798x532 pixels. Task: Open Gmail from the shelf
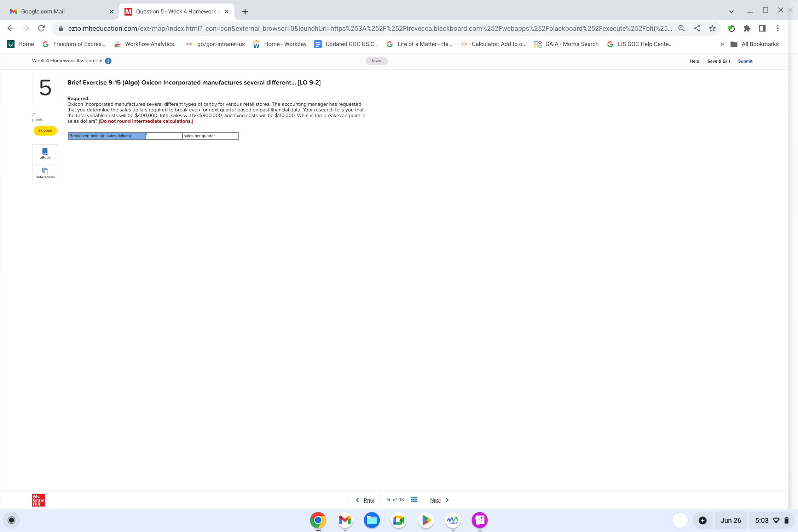pos(345,520)
